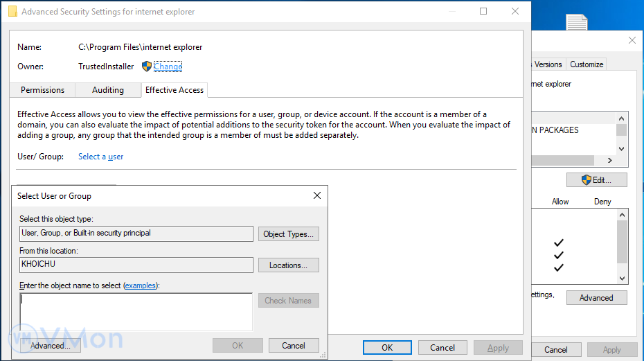644x361 pixels.
Task: Click Advanced button in Properties window
Action: tap(596, 298)
